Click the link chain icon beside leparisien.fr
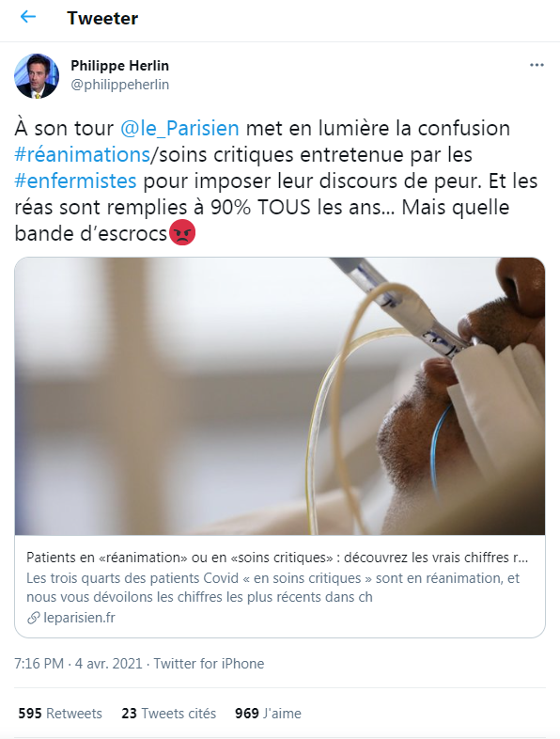Image resolution: width=560 pixels, height=739 pixels. (33, 618)
